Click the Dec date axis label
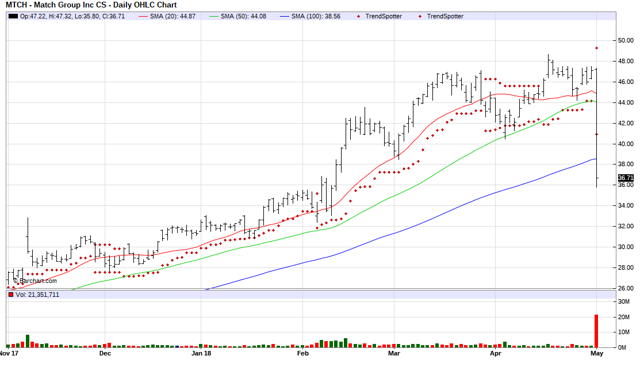640x371 pixels. tap(105, 353)
